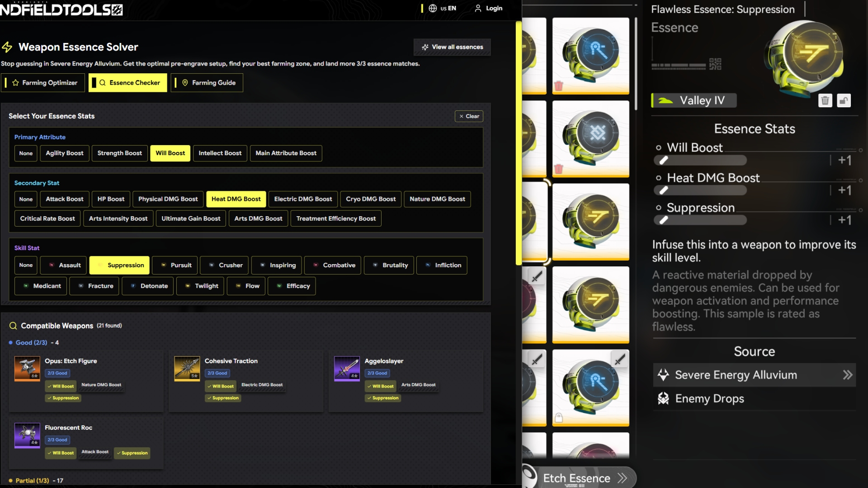Open the Opus: Etch Figure weapon icon
Image resolution: width=868 pixels, height=488 pixels.
(x=27, y=369)
